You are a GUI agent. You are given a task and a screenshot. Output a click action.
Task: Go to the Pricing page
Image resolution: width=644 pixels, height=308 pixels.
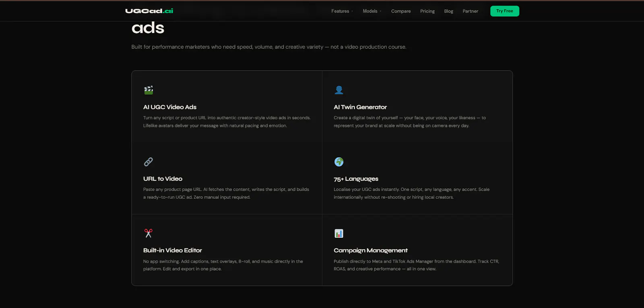click(427, 11)
